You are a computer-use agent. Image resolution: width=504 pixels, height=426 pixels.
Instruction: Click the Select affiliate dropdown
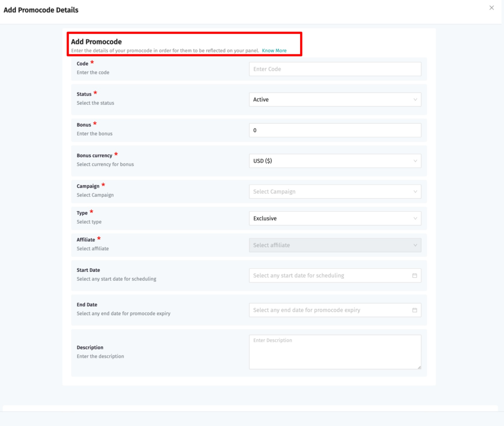[335, 245]
